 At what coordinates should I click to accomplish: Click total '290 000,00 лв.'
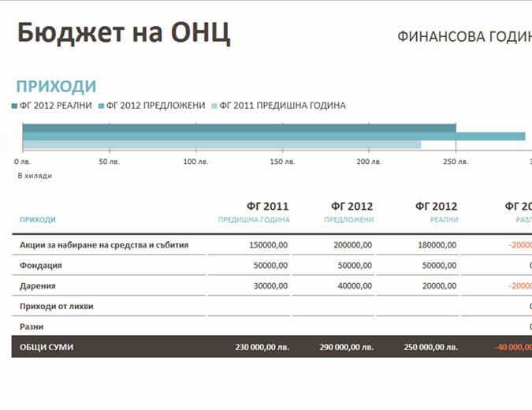point(347,347)
